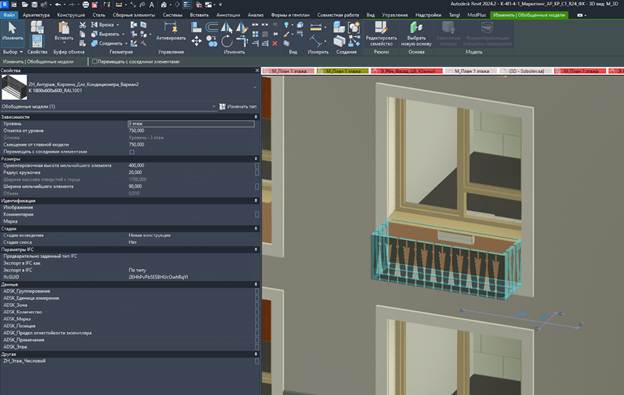The image size is (624, 395).
Task: Open the family type selector dropdown arrow
Action: click(254, 87)
